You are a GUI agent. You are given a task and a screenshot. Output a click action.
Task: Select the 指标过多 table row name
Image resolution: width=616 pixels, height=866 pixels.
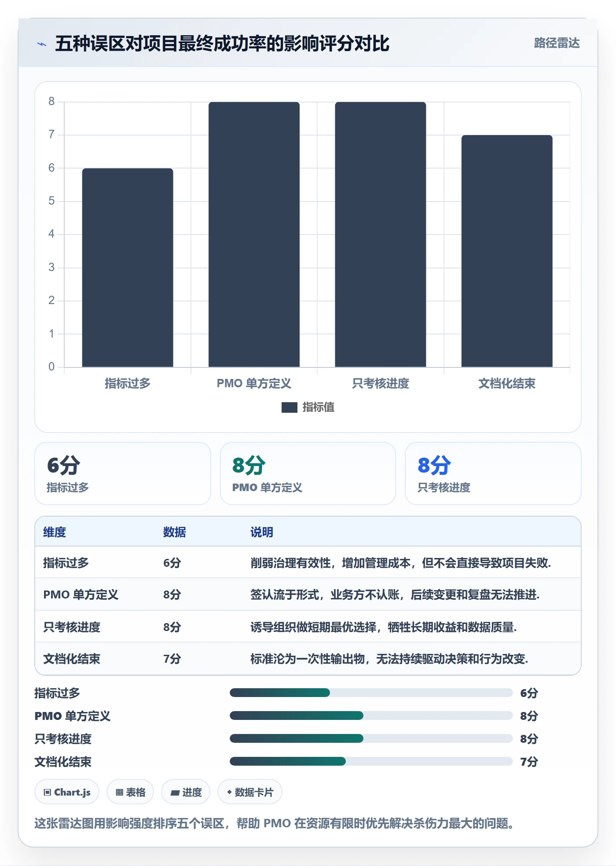(66, 563)
